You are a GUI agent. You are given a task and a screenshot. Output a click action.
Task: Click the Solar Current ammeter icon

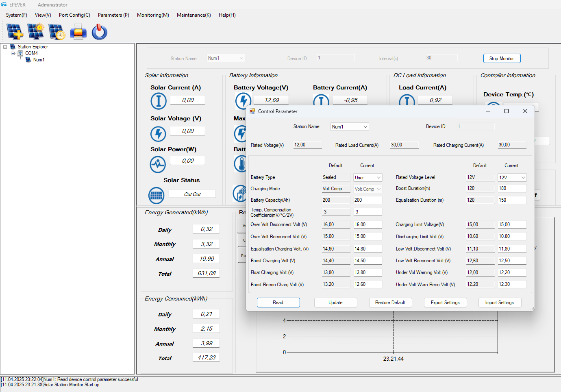[158, 101]
